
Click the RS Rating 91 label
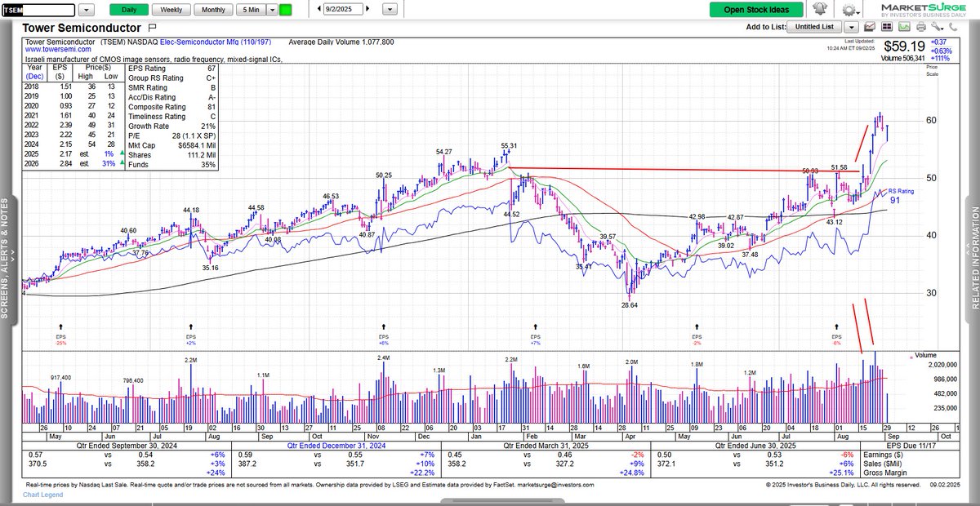[900, 195]
